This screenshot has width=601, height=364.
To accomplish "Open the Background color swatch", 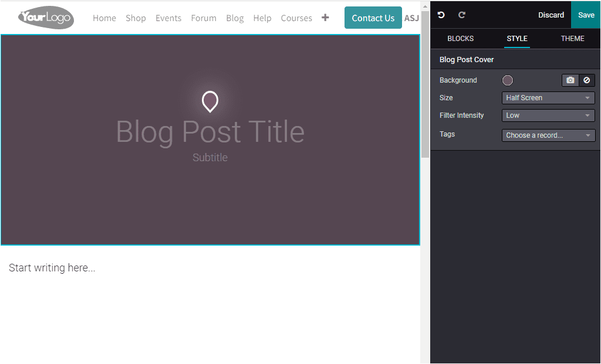I will pyautogui.click(x=507, y=80).
